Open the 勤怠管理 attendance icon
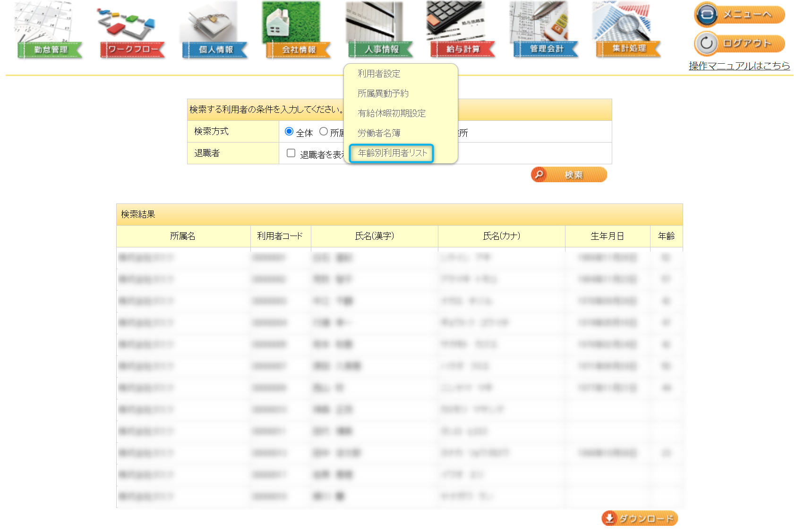 pos(50,31)
